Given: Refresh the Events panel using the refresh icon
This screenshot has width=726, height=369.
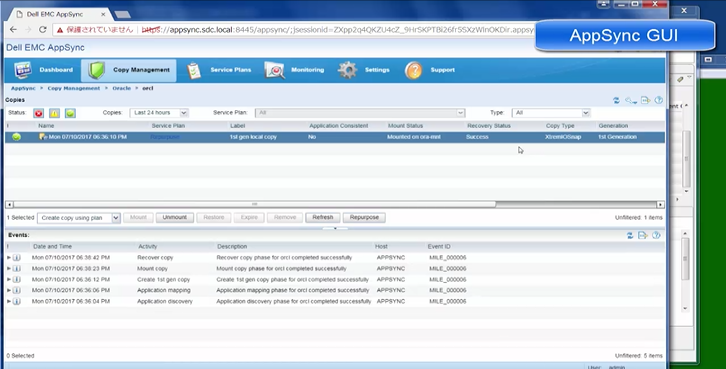Looking at the screenshot, I should pyautogui.click(x=630, y=236).
